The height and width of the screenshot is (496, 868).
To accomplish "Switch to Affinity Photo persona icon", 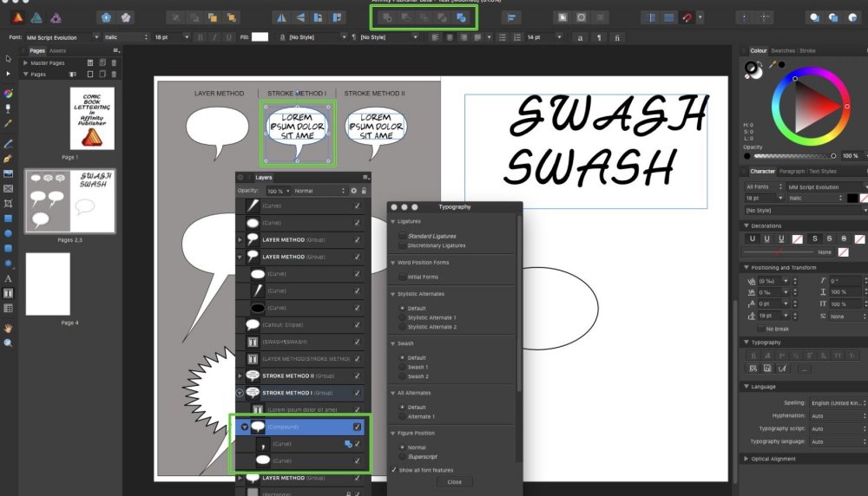I will click(56, 16).
